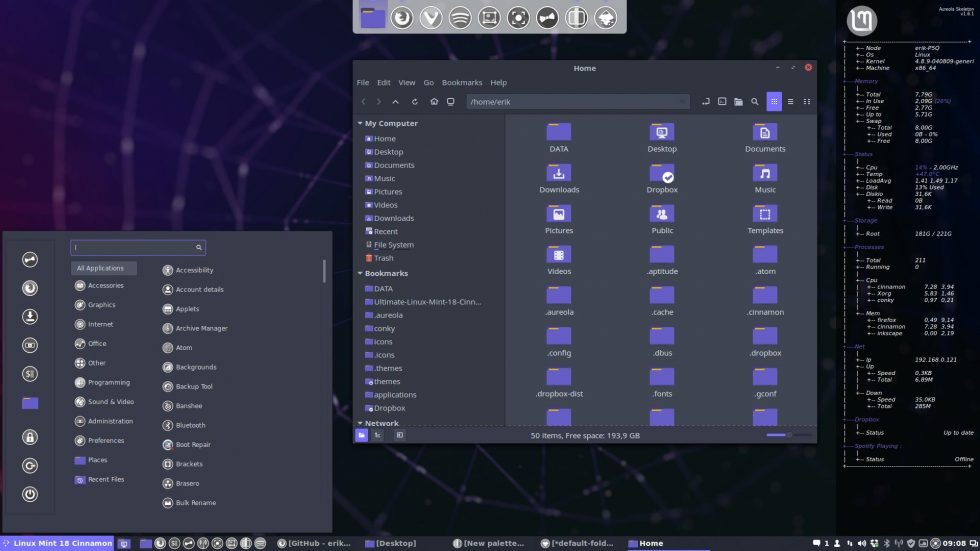This screenshot has width=980, height=551.
Task: Open the Bookmarks menu
Action: coord(462,82)
